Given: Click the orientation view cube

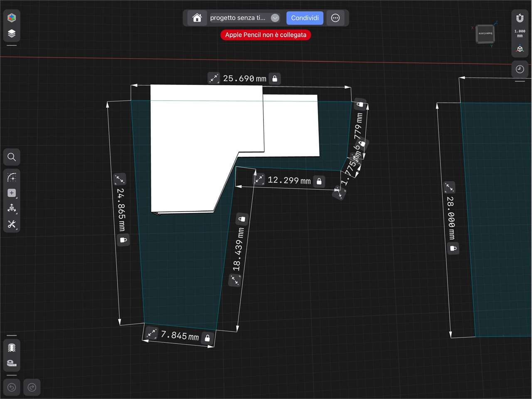Looking at the screenshot, I should 485,34.
